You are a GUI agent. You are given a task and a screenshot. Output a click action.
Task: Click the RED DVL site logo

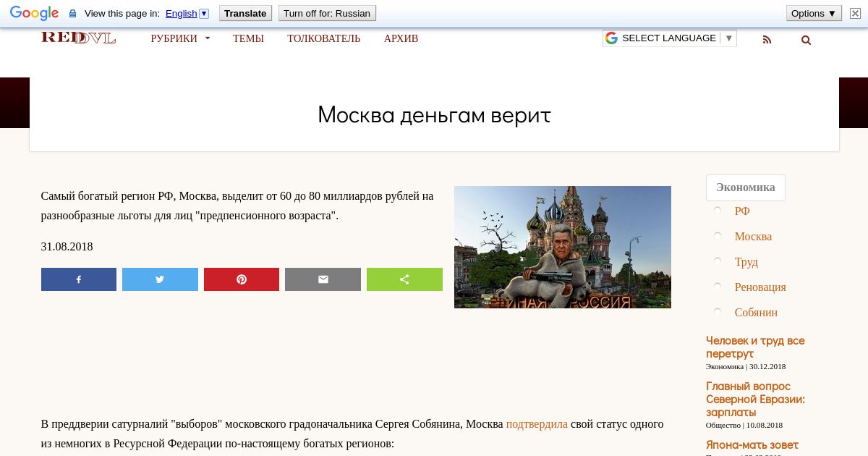tap(78, 38)
